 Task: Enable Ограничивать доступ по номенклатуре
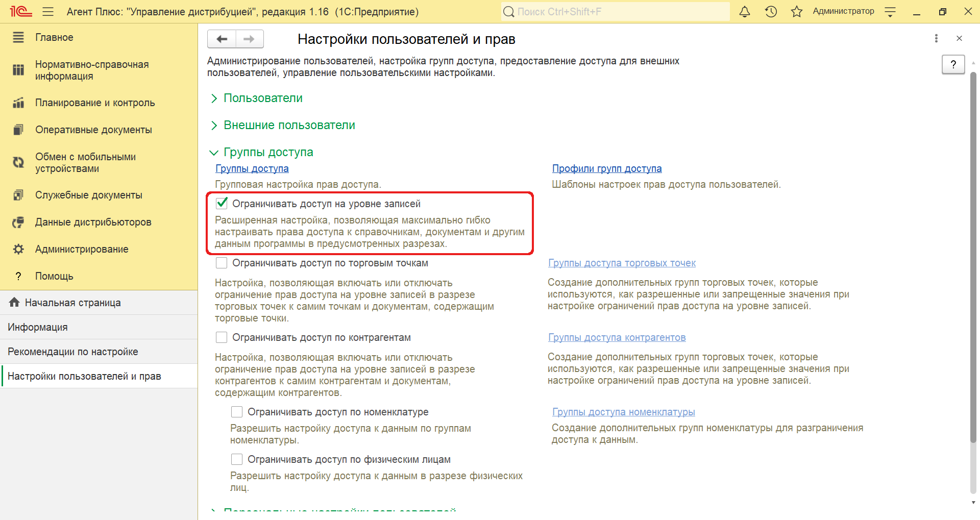(x=237, y=412)
